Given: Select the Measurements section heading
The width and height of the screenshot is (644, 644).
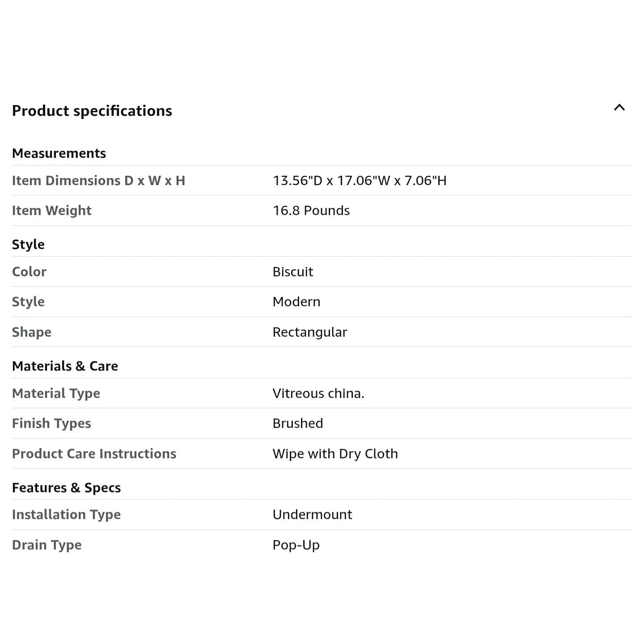Looking at the screenshot, I should (59, 153).
